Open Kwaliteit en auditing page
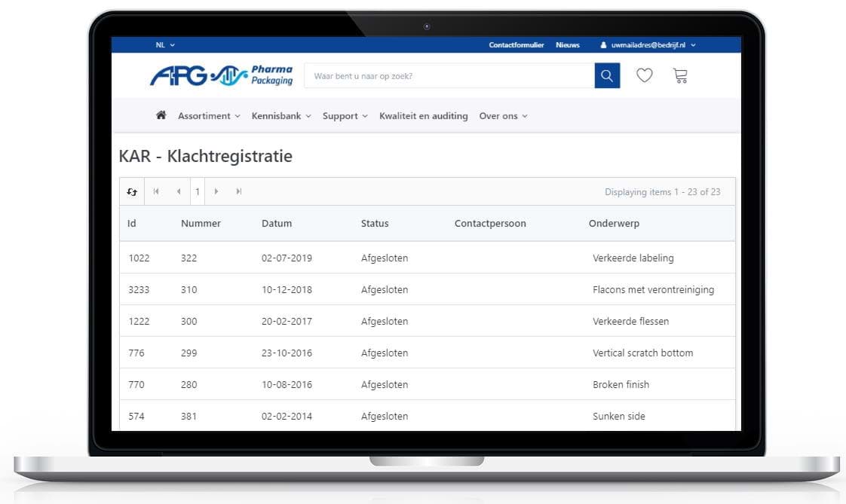846x504 pixels. click(x=423, y=116)
